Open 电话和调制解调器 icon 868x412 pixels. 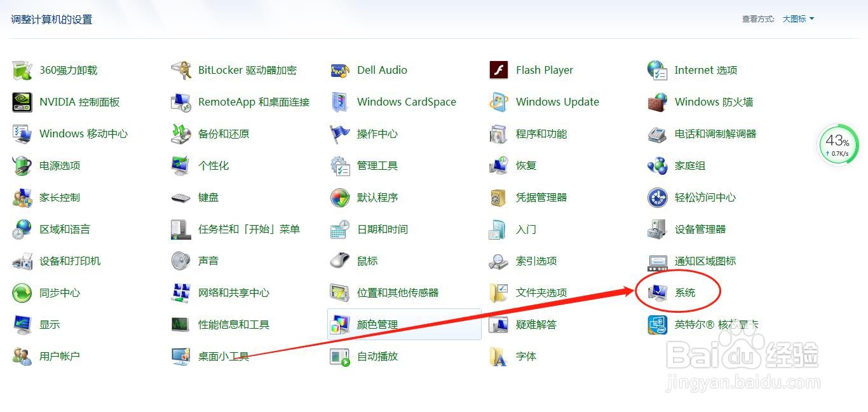pyautogui.click(x=658, y=134)
